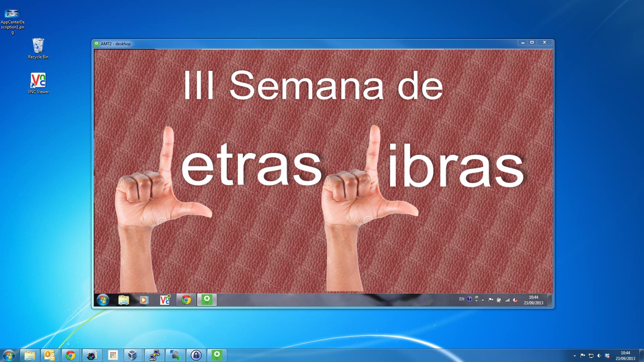The width and height of the screenshot is (644, 362).
Task: Open wireless signal bars in remote tray
Action: tap(507, 300)
